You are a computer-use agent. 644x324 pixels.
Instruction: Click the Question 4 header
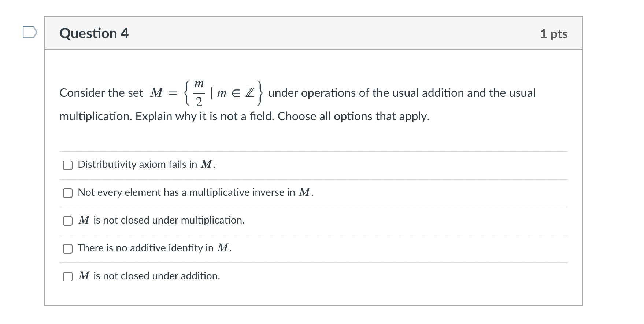(x=94, y=33)
